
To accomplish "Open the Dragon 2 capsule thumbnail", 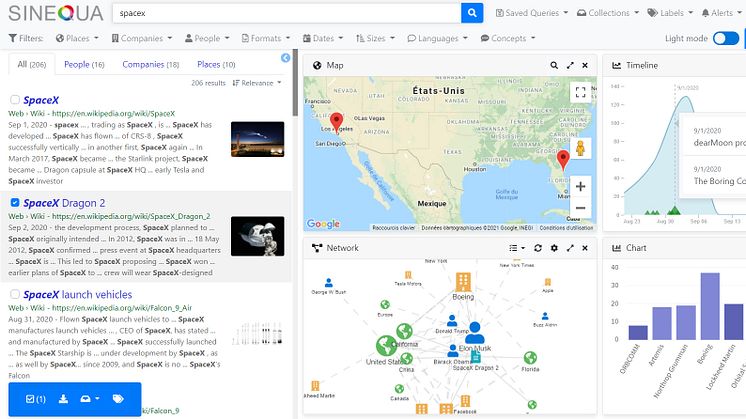I will click(x=257, y=236).
